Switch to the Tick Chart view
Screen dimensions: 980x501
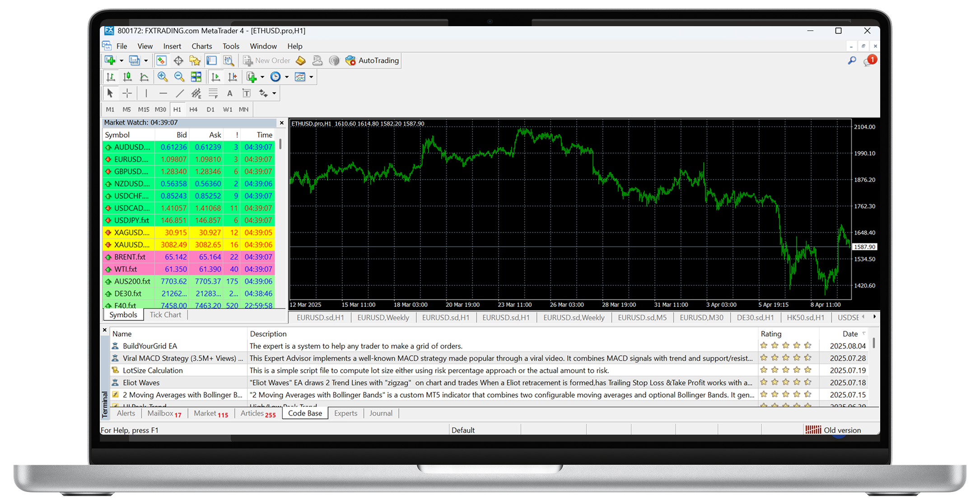[165, 315]
